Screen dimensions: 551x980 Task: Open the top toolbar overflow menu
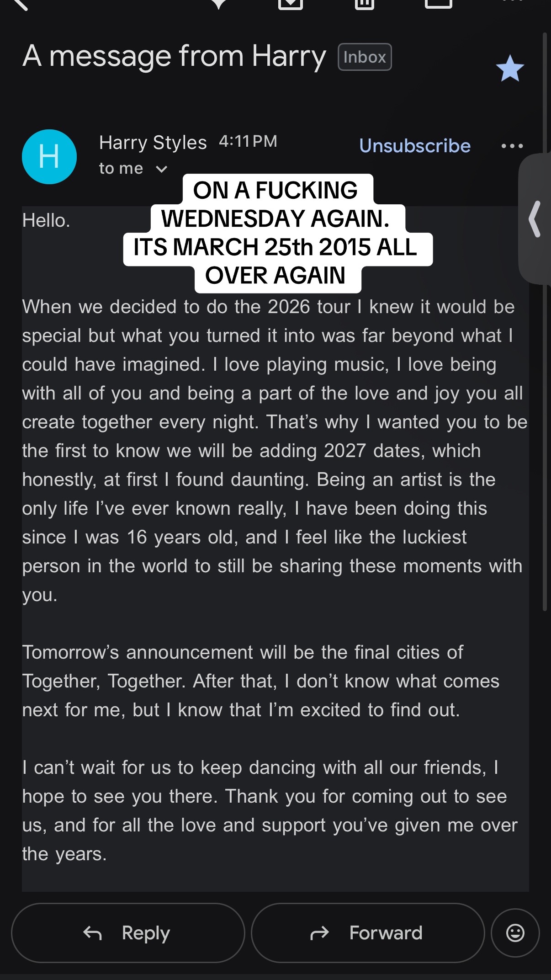(x=512, y=1)
